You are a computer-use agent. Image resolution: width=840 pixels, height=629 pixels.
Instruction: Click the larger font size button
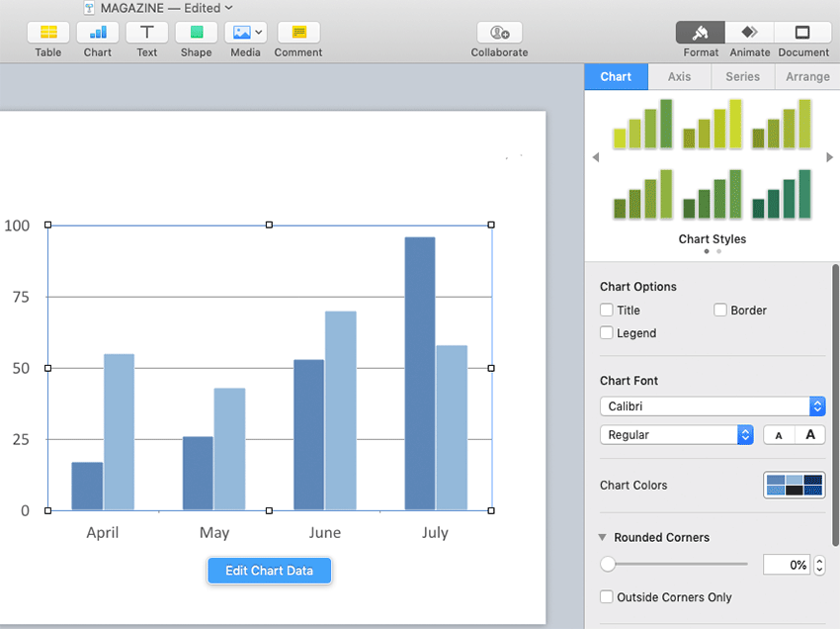(810, 435)
